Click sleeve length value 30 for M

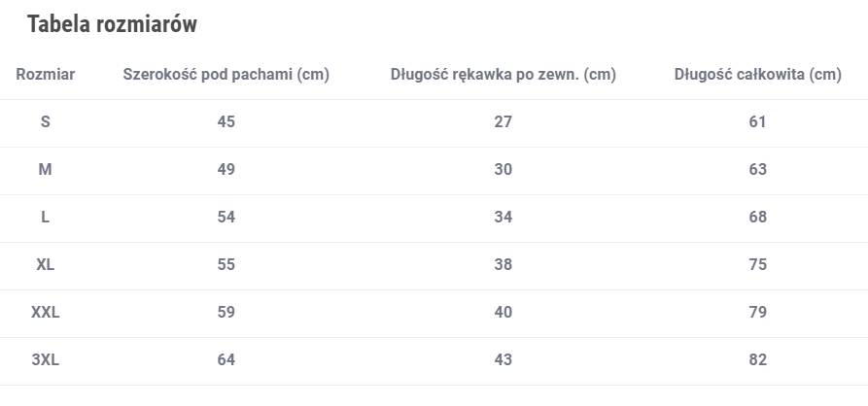(x=503, y=170)
